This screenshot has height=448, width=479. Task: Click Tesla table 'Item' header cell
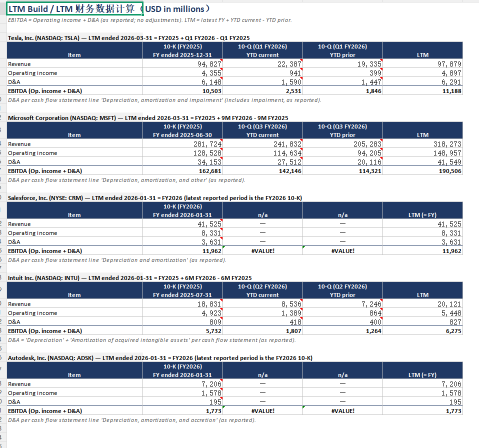tap(74, 50)
